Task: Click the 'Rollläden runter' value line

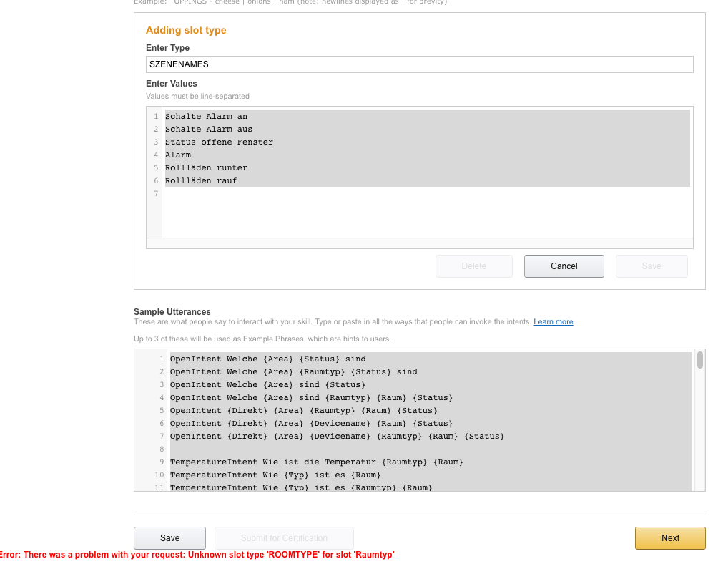Action: point(206,168)
